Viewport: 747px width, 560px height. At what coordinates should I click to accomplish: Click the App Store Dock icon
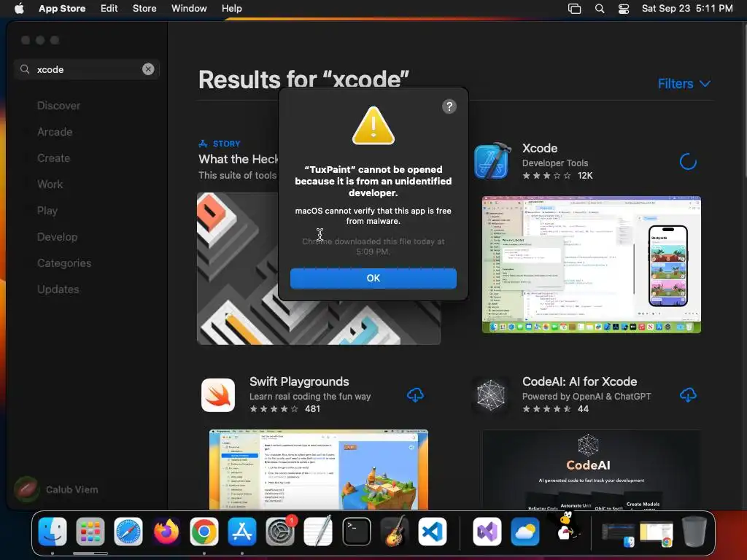click(242, 532)
